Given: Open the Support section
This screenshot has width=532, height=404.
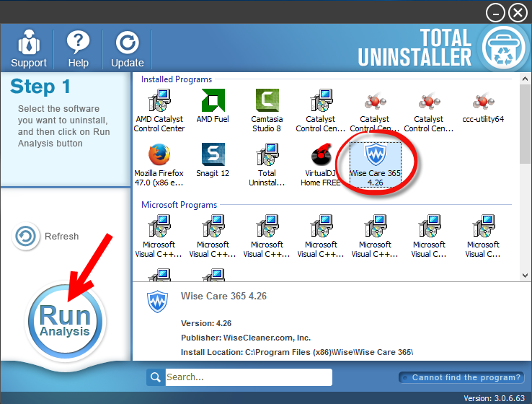Looking at the screenshot, I should coord(29,49).
